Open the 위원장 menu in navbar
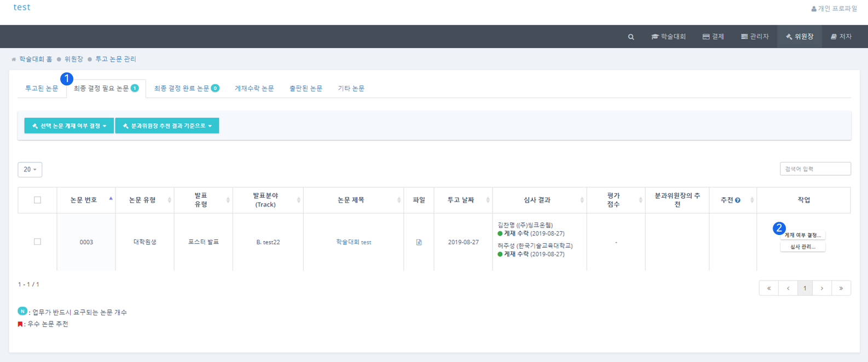This screenshot has width=868, height=362. 800,37
